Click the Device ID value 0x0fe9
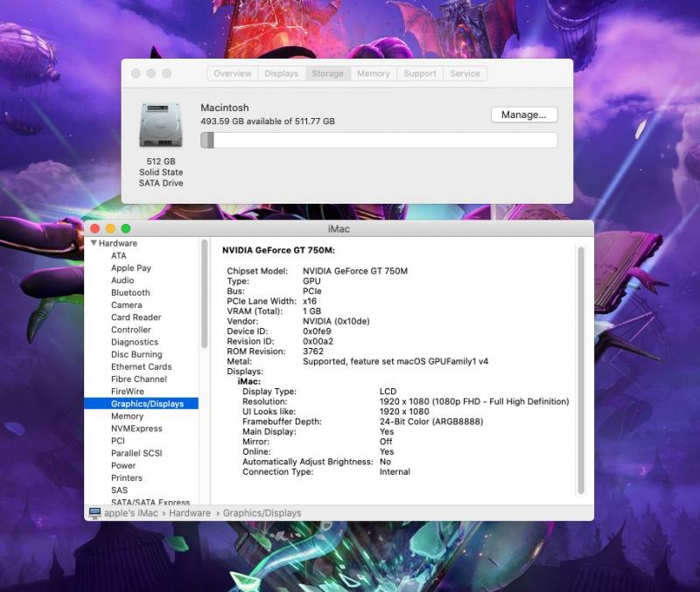This screenshot has height=592, width=700. tap(317, 331)
